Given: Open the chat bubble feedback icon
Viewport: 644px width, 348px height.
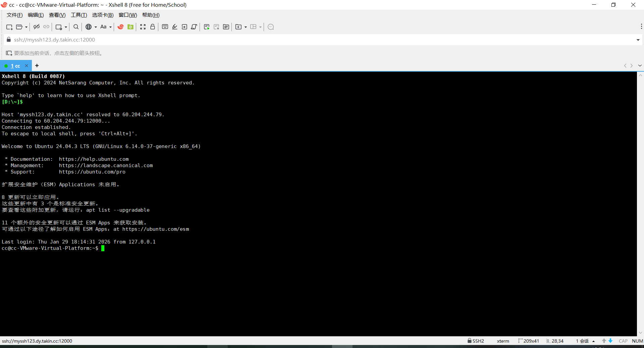Looking at the screenshot, I should click(271, 27).
